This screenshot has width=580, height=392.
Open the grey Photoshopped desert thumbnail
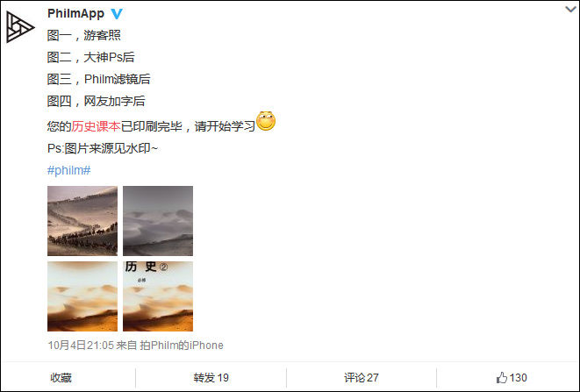[158, 221]
